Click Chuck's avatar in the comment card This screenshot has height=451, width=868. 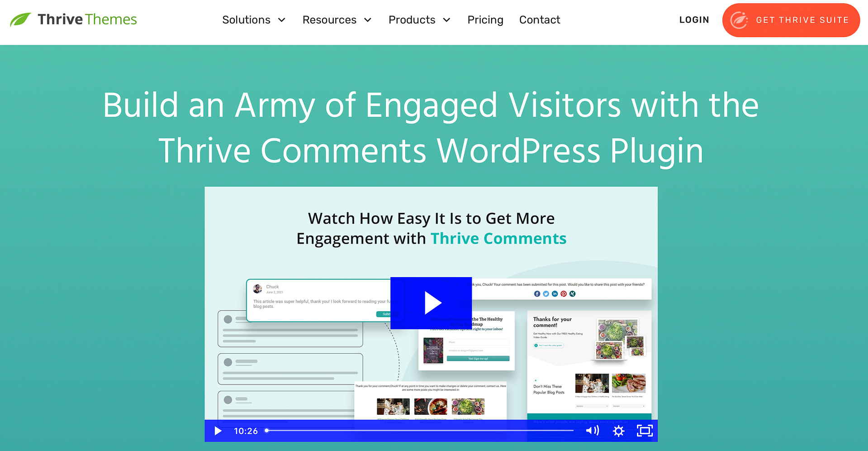[x=258, y=289]
